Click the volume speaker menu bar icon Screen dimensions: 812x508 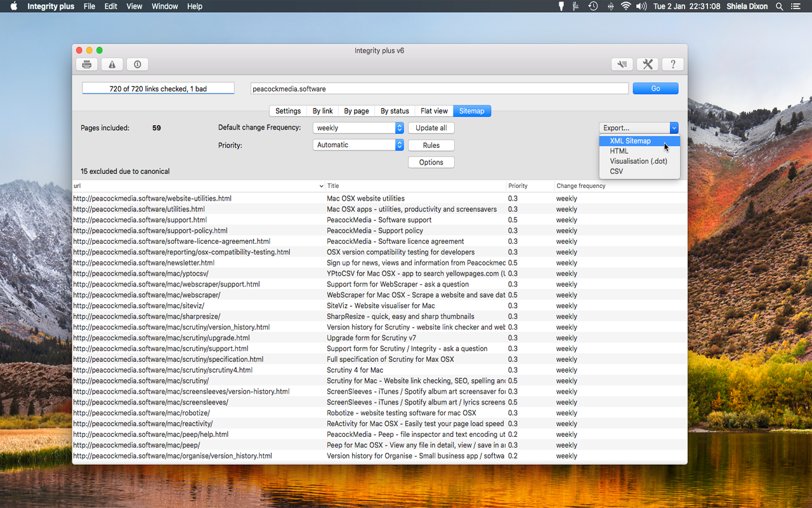coord(641,6)
